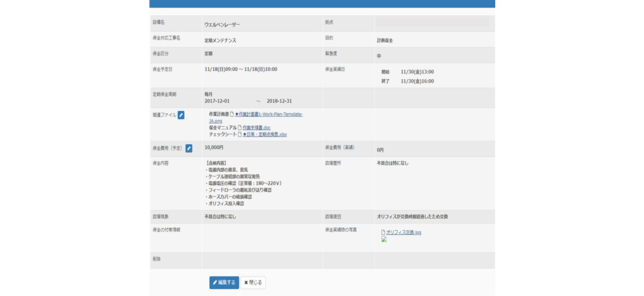Click the line 電源電圧の確認（正常値：180～220V）

tap(243, 183)
